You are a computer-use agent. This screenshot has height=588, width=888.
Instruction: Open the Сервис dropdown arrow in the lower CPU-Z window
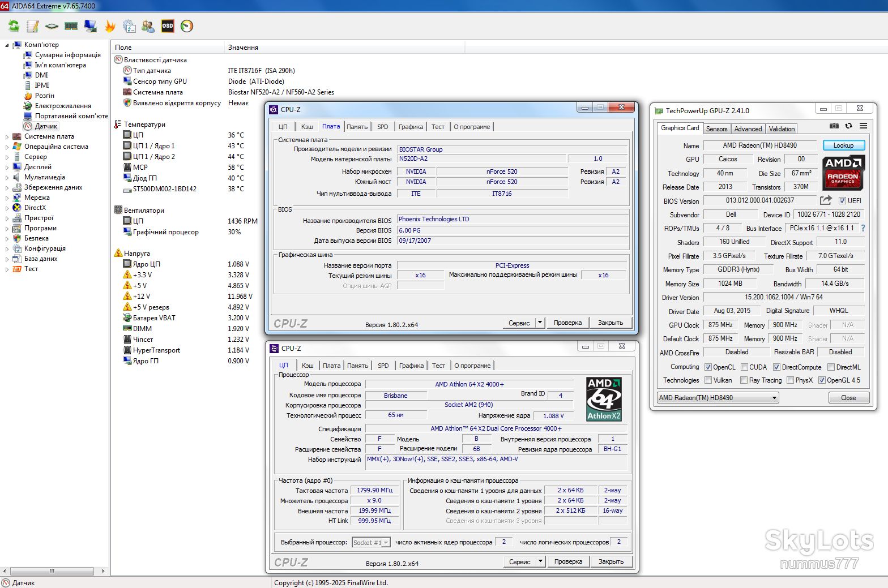541,561
